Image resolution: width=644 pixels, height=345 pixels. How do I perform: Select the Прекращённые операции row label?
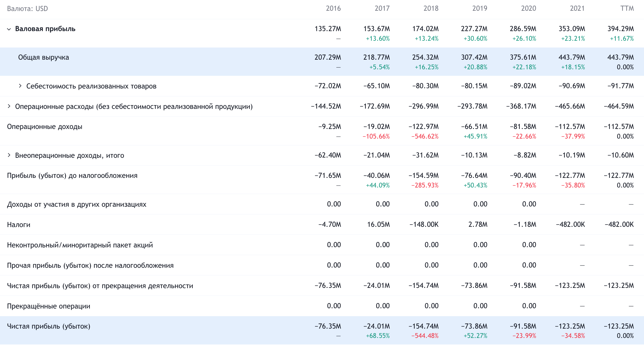tap(49, 306)
